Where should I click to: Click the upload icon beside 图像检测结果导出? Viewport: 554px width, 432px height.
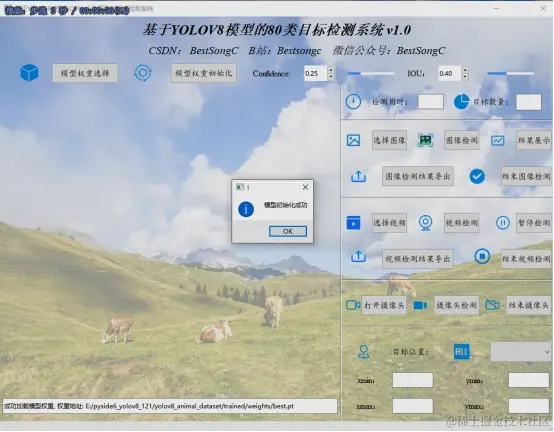(358, 176)
